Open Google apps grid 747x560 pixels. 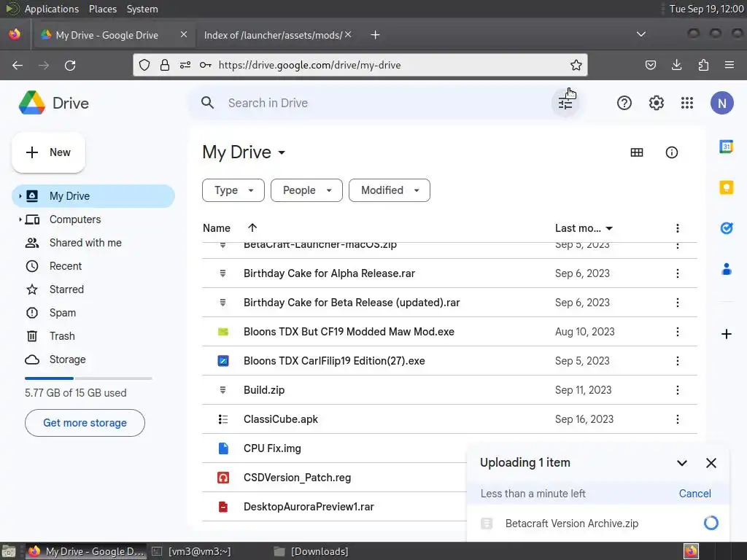[x=686, y=103]
